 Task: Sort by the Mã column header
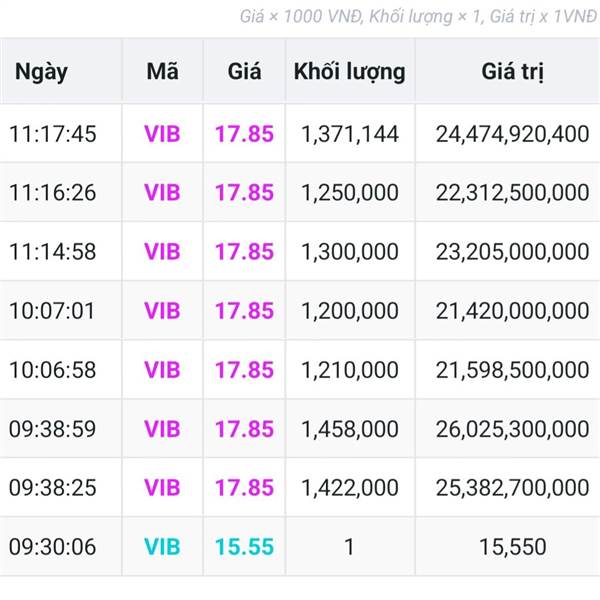162,72
